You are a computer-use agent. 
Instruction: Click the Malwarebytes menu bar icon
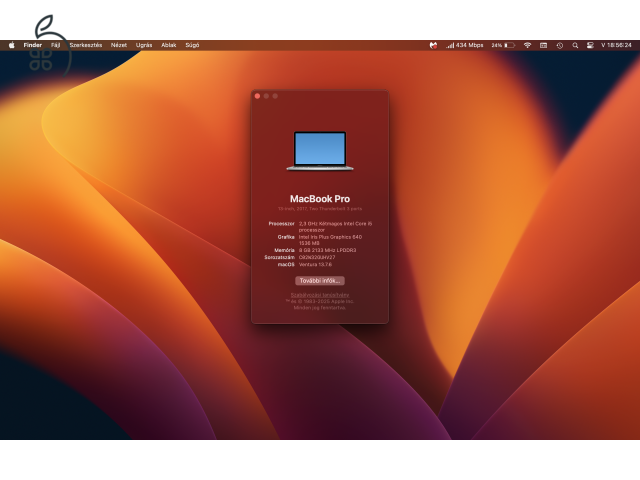tap(433, 45)
